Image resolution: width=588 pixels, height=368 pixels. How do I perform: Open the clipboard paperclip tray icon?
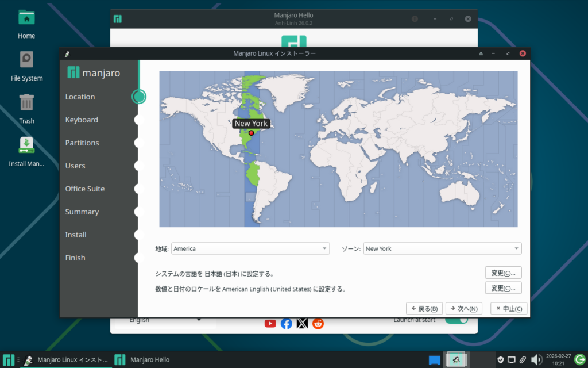click(x=523, y=360)
